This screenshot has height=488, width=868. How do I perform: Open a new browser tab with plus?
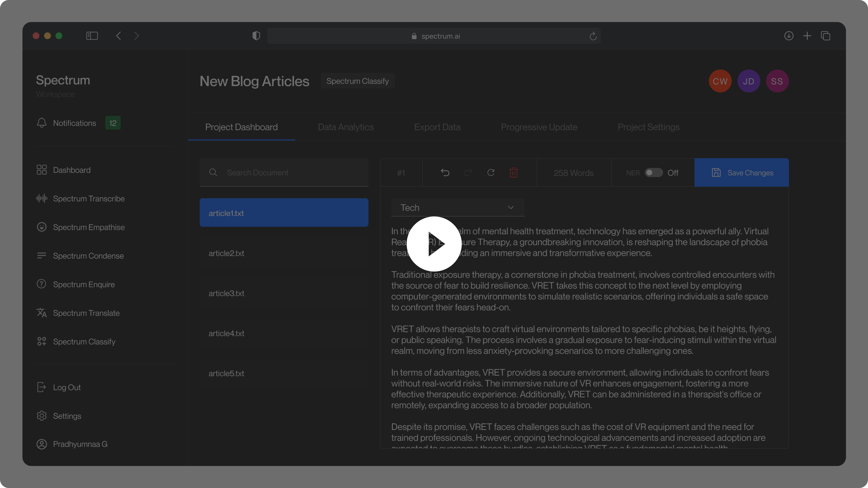point(807,36)
